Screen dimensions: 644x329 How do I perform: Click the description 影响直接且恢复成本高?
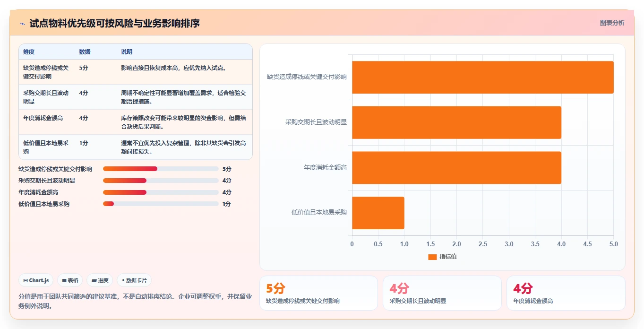(174, 68)
